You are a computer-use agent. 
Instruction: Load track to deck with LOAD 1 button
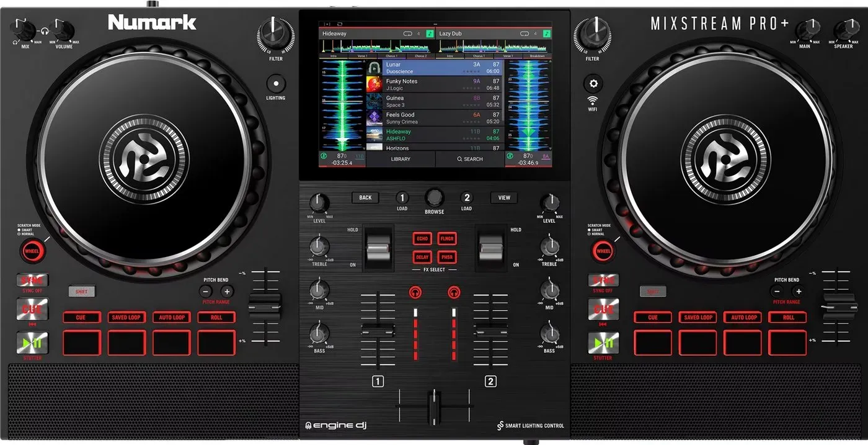click(x=402, y=198)
